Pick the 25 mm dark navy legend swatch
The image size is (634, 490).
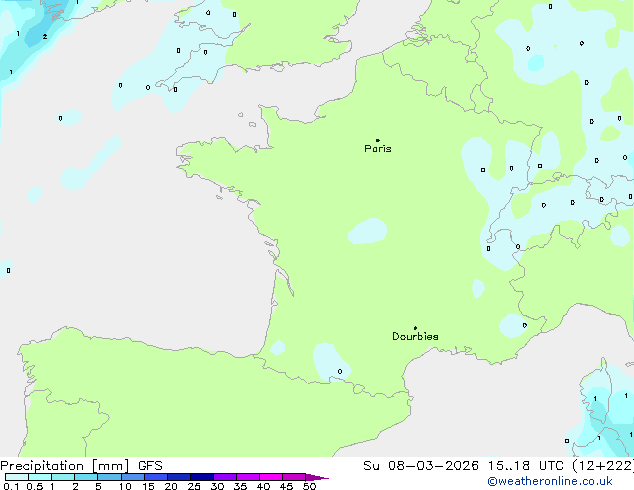202,477
